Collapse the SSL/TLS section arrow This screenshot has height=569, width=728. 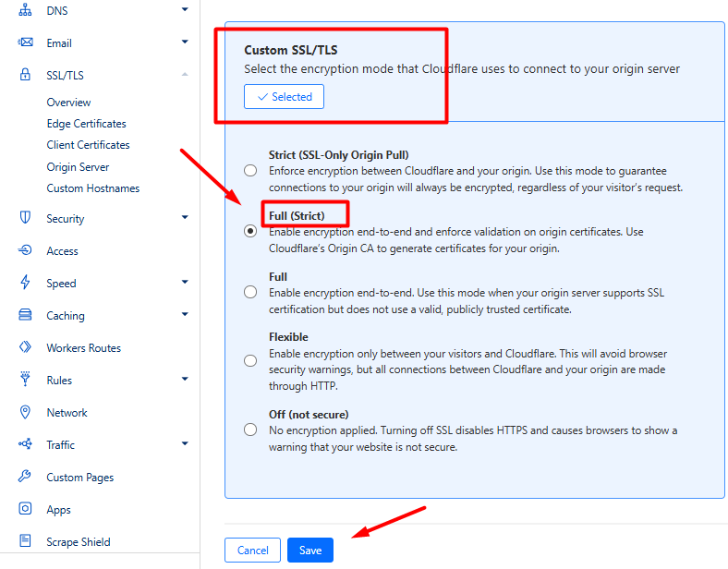point(185,75)
